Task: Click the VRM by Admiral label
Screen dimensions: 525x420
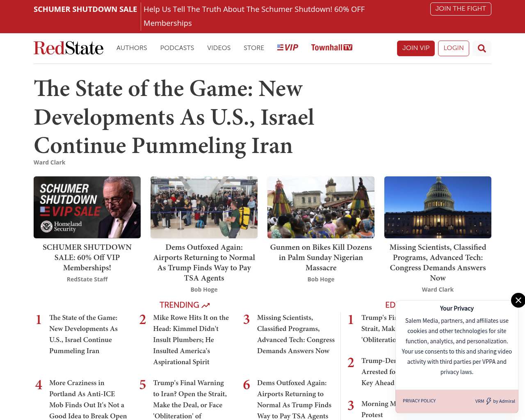Action: coord(495,401)
